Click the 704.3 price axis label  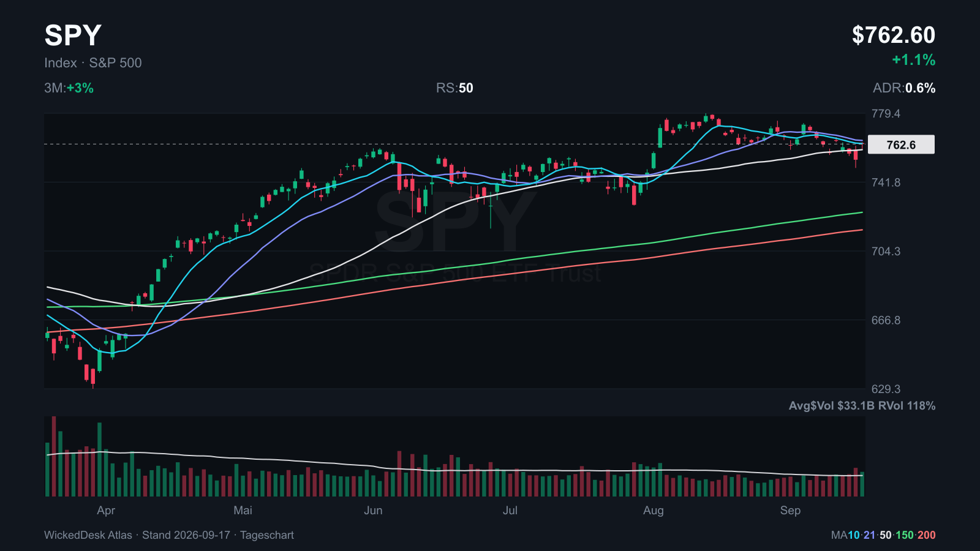tap(886, 251)
